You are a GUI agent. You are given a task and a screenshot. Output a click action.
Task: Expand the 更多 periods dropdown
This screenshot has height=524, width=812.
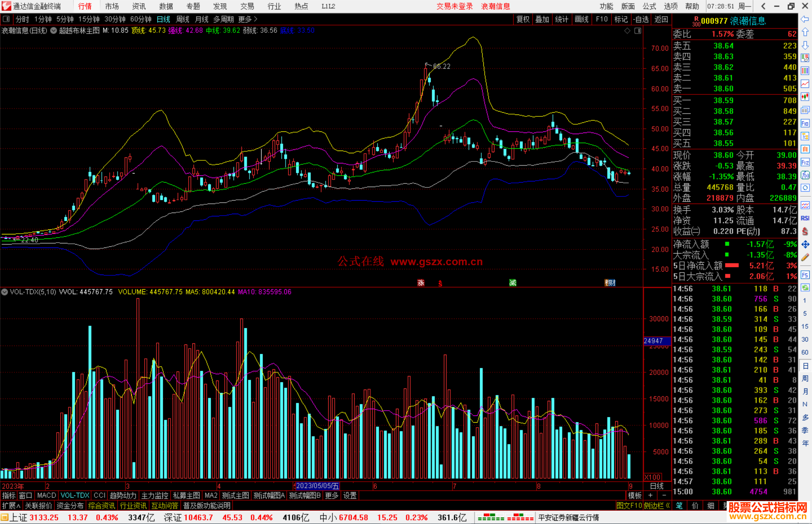click(248, 19)
